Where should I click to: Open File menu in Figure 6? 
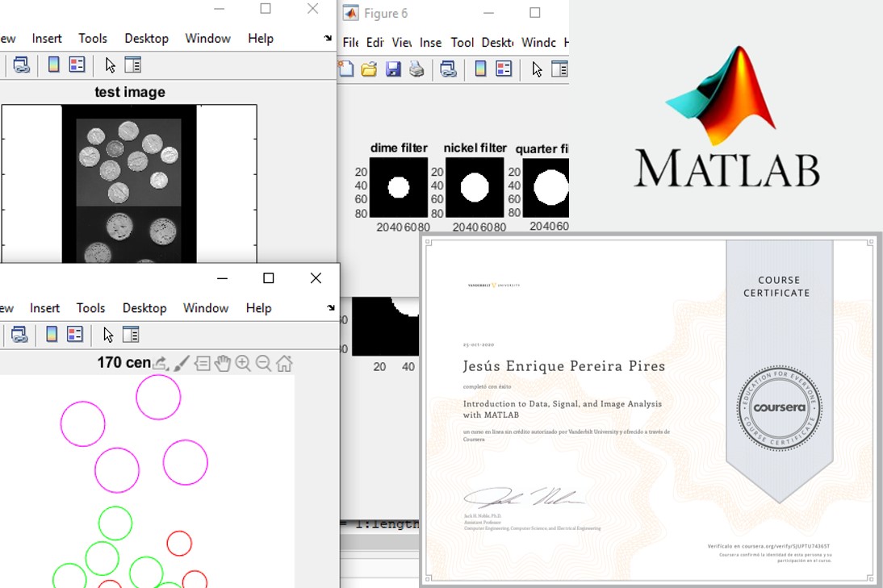point(350,42)
